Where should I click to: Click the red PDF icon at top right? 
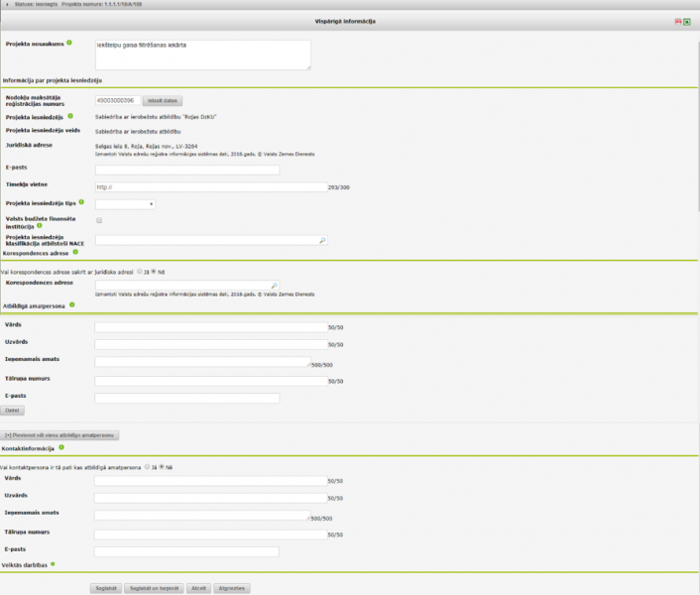[678, 21]
